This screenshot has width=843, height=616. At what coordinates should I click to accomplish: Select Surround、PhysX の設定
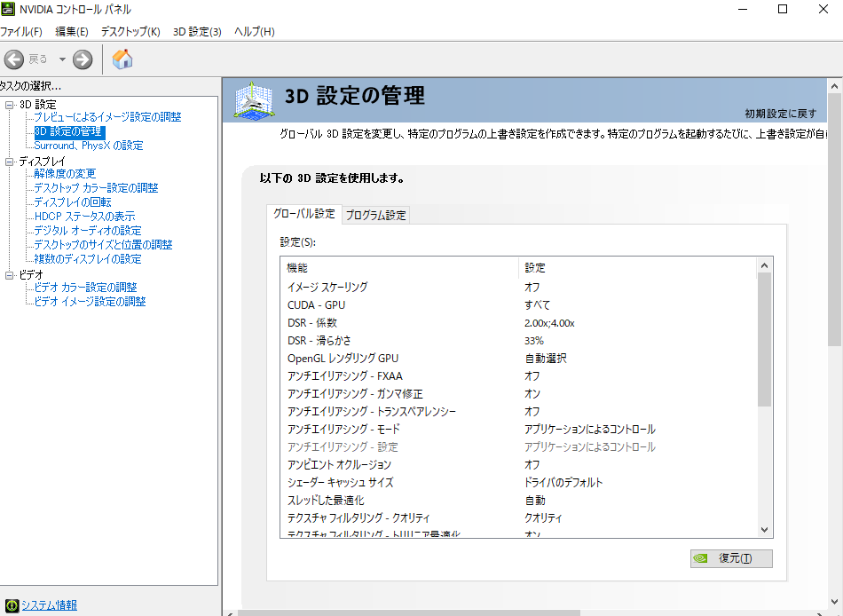(x=89, y=146)
